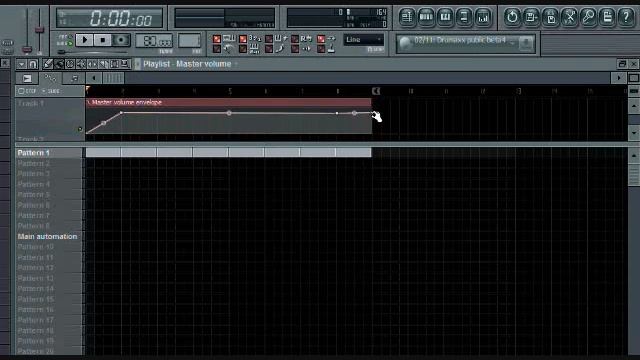Toggle the magnet snap icon in playlist
This screenshot has height=360, width=640.
point(33,64)
